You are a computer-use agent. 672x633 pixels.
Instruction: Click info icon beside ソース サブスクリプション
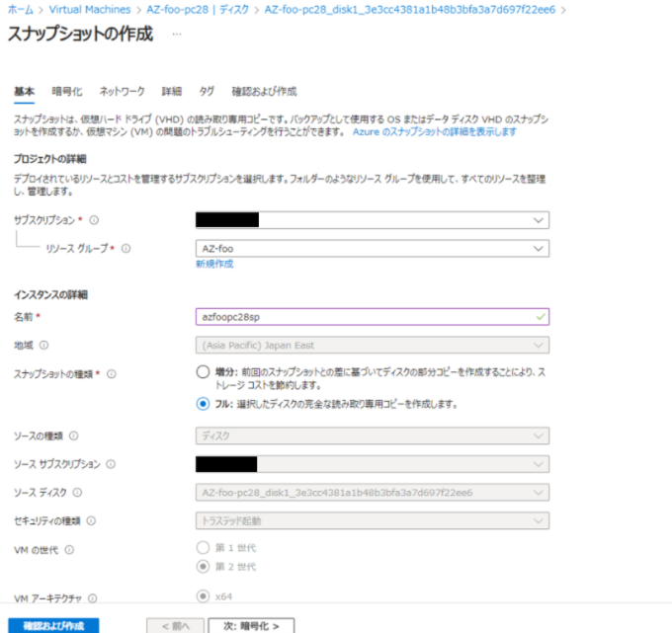click(x=111, y=464)
